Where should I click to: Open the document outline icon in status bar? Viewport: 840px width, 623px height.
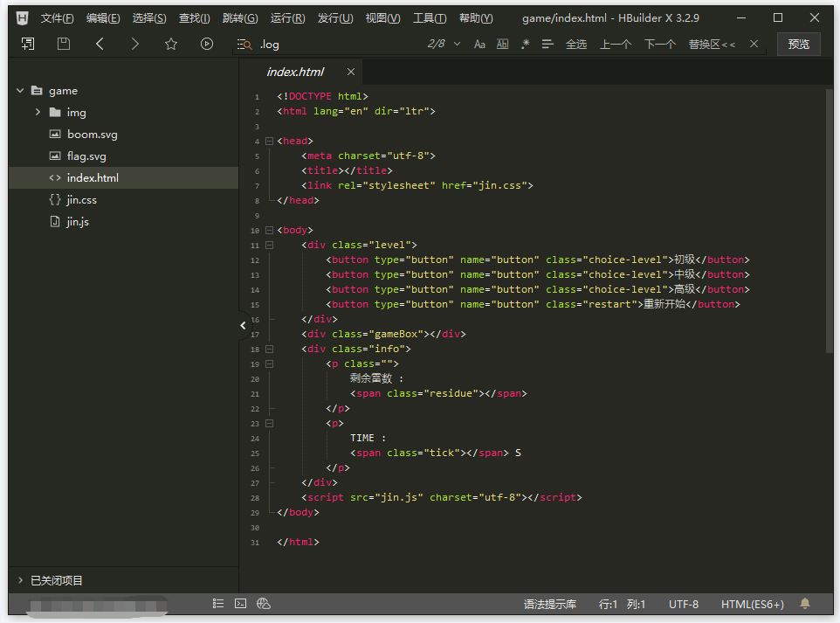coord(218,604)
